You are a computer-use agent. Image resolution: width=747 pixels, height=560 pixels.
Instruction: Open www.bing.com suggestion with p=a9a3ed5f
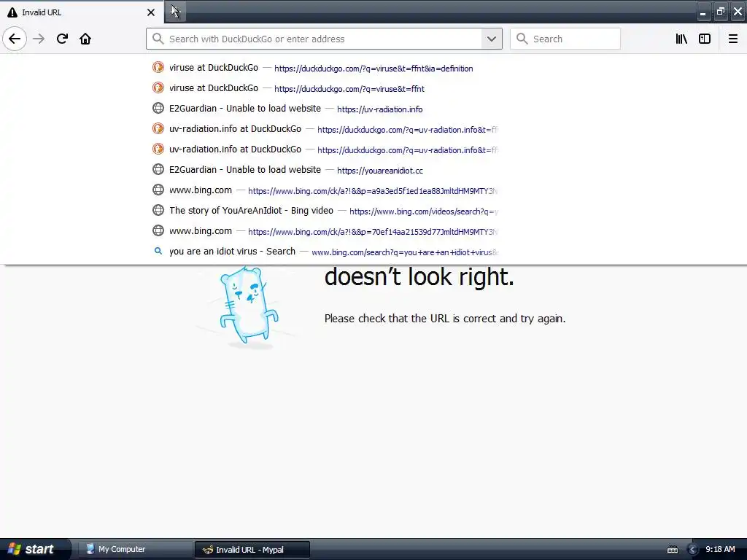click(x=325, y=190)
